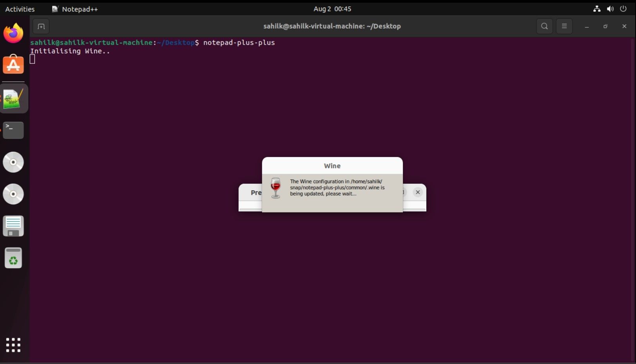Click the wine glass icon in the Wine dialog
The height and width of the screenshot is (364, 636).
click(276, 187)
